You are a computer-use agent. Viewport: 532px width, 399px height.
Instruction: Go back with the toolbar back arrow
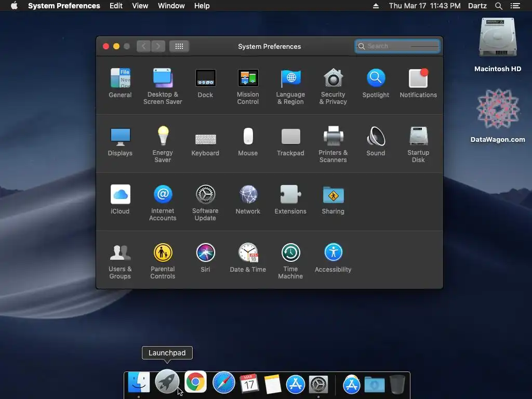tap(144, 46)
